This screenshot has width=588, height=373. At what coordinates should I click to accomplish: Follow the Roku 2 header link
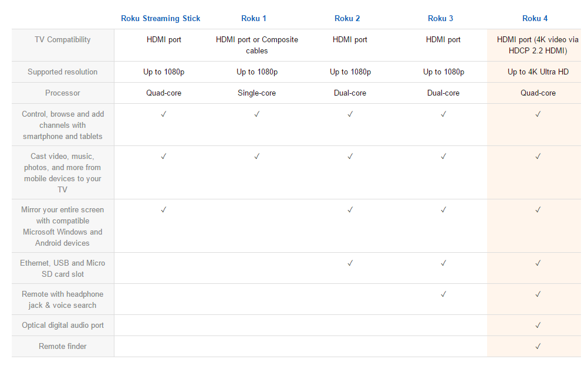coord(347,18)
